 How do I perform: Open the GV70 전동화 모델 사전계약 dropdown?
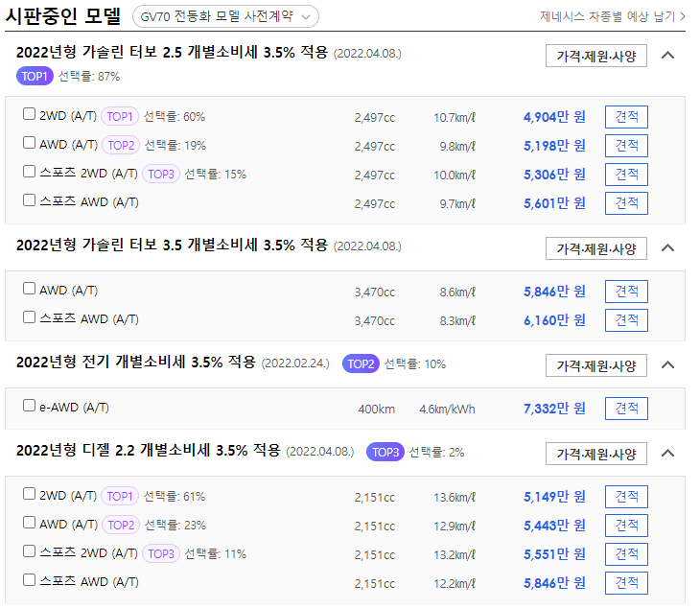pyautogui.click(x=225, y=16)
